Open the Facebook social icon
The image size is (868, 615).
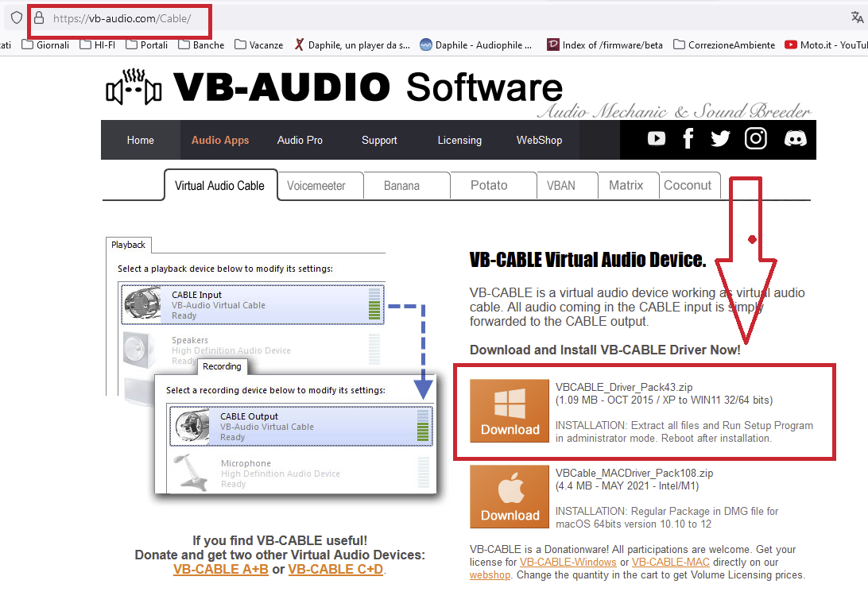pyautogui.click(x=688, y=137)
